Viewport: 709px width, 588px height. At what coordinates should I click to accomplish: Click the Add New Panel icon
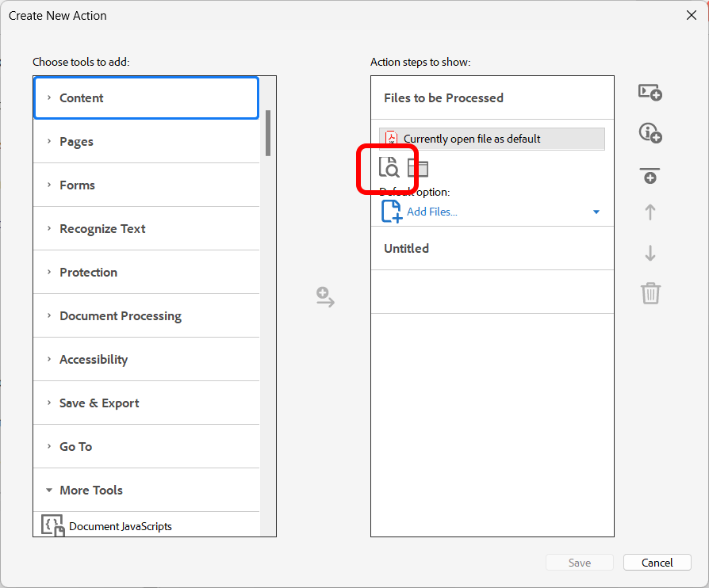click(650, 93)
